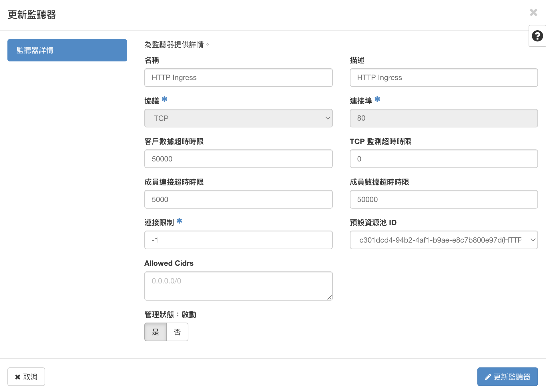The width and height of the screenshot is (546, 392).
Task: Focus the 描述 description field
Action: (x=443, y=77)
